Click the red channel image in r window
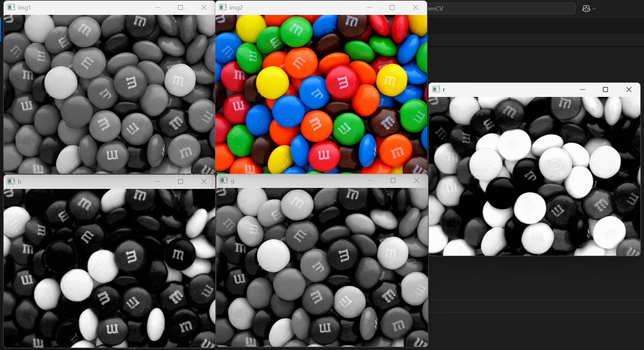 coord(535,176)
